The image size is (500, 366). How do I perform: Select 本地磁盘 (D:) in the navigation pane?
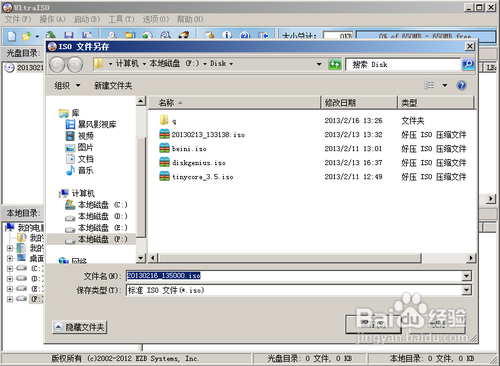(96, 216)
